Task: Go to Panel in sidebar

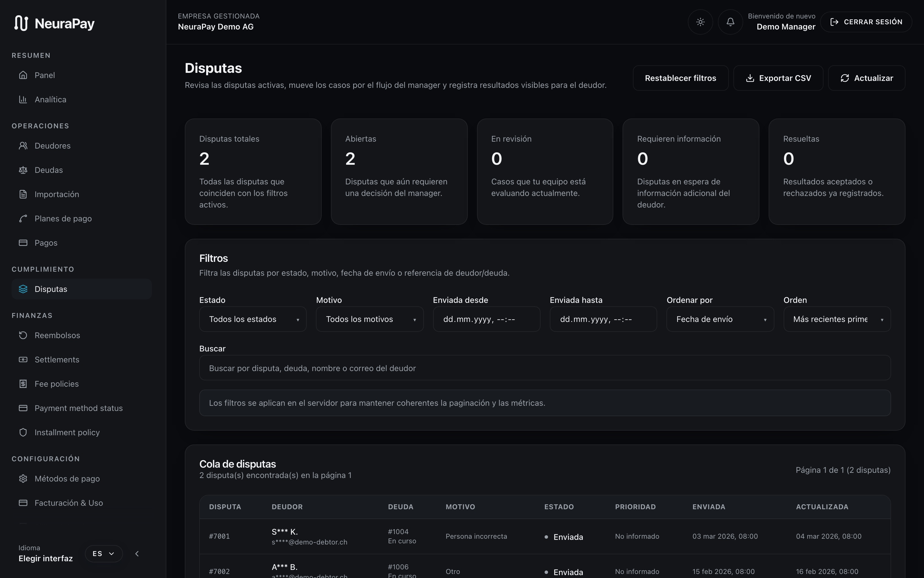Action: 81,75
